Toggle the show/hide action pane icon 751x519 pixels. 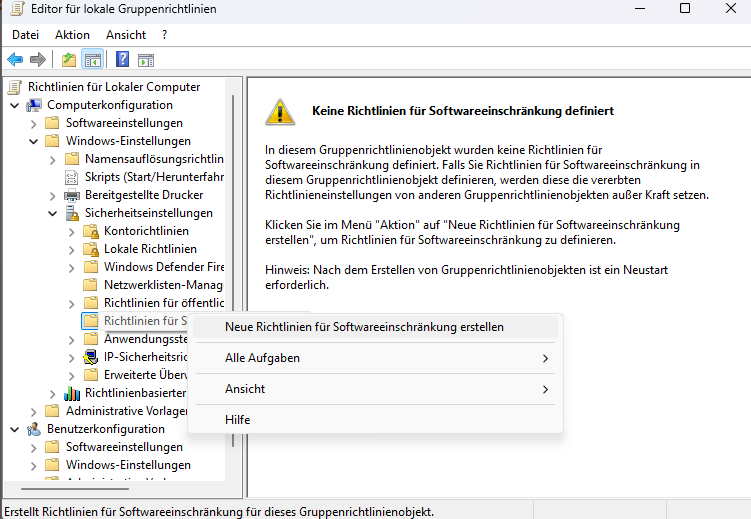pyautogui.click(x=146, y=60)
